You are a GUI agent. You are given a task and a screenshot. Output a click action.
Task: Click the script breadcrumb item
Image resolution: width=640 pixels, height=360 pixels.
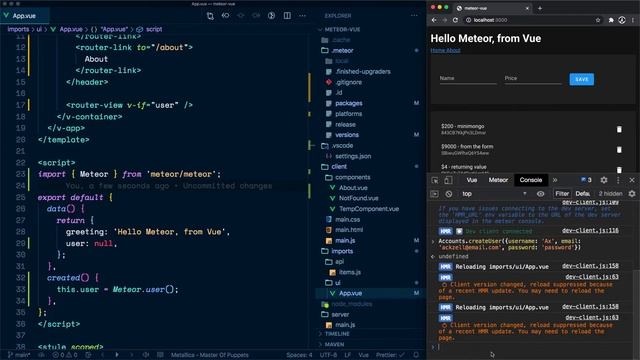pos(153,29)
